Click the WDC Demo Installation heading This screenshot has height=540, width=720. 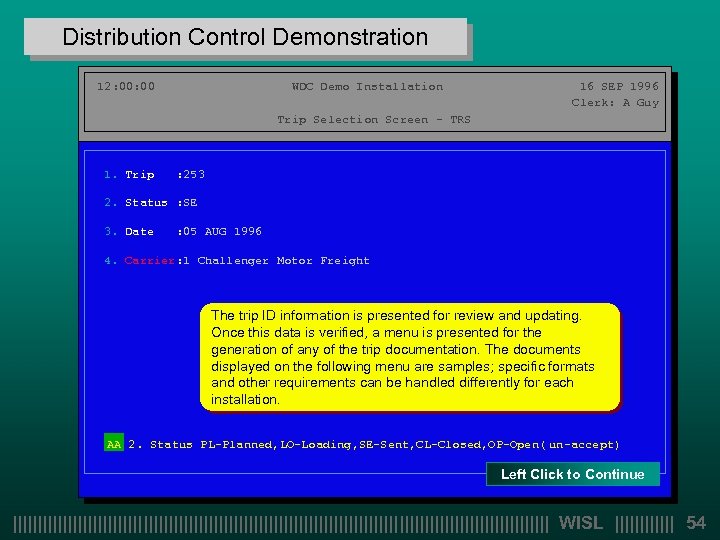[x=367, y=86]
